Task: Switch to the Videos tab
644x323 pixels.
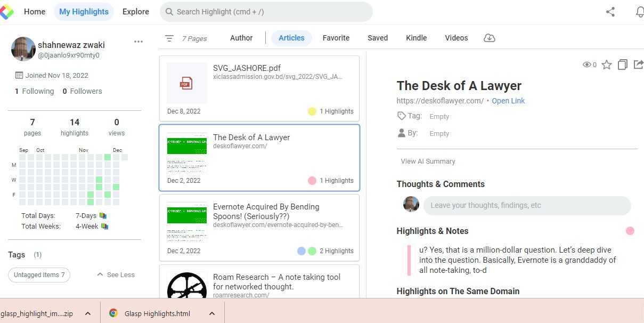Action: click(456, 38)
